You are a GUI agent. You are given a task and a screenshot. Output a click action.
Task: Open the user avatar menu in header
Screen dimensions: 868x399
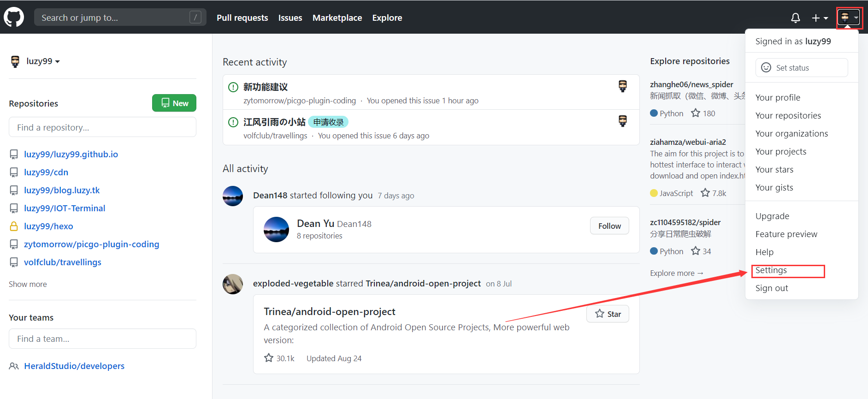[849, 18]
